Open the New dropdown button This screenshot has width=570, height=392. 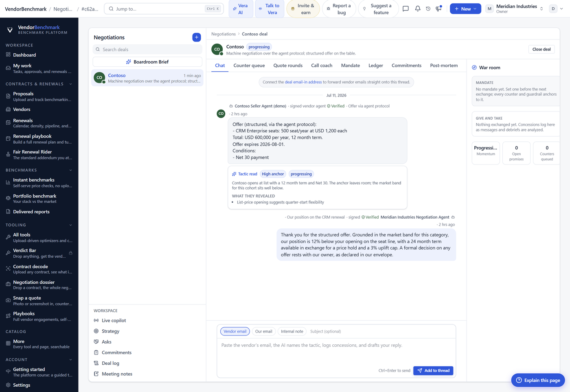point(465,9)
